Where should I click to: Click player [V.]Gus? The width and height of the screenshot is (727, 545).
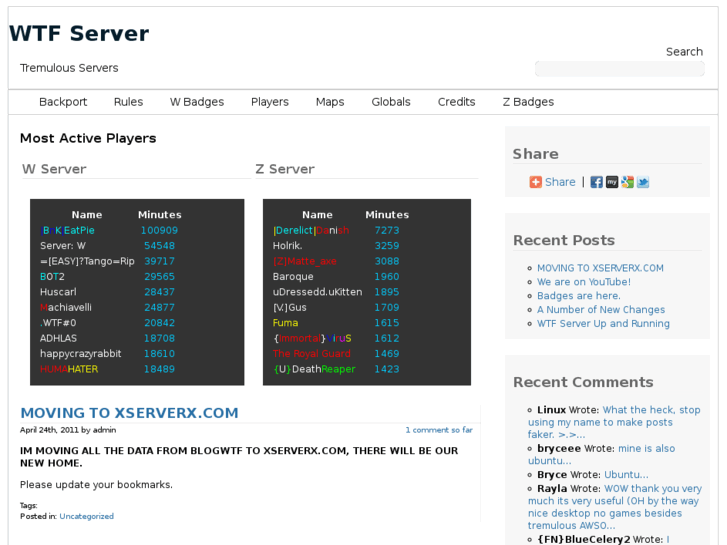[x=290, y=308]
